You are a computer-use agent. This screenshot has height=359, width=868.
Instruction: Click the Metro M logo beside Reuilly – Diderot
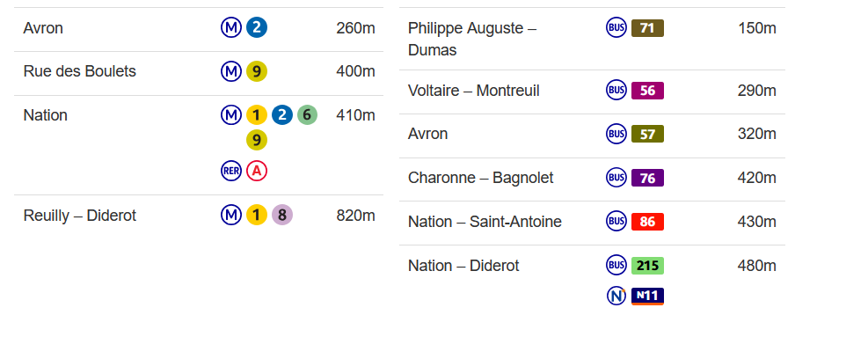230,215
